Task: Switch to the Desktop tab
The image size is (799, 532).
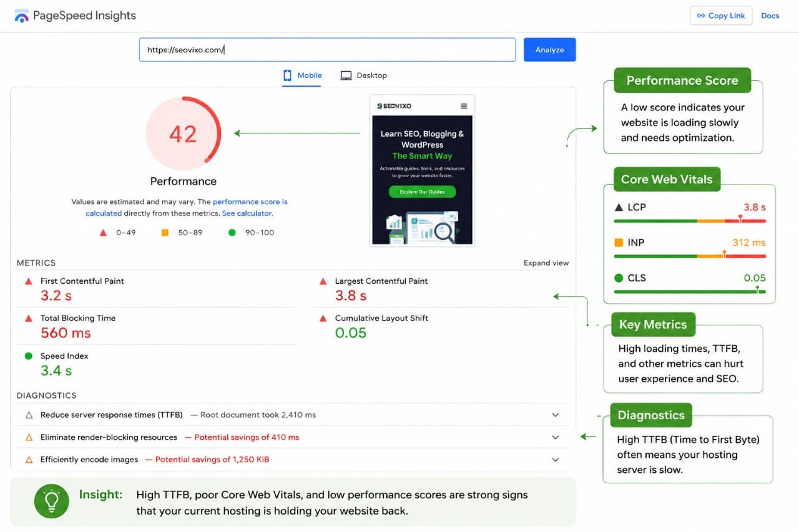Action: coord(363,75)
